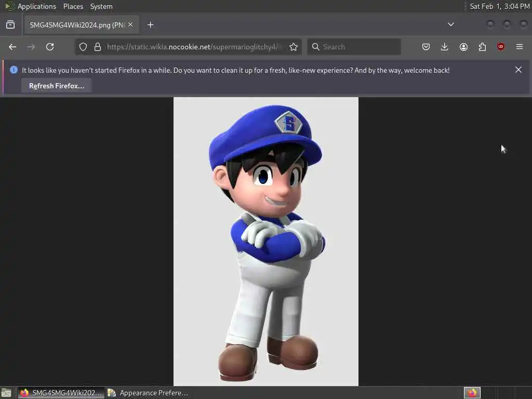Viewport: 532px width, 399px height.
Task: Switch to Firefox window in taskbar
Action: click(x=61, y=393)
